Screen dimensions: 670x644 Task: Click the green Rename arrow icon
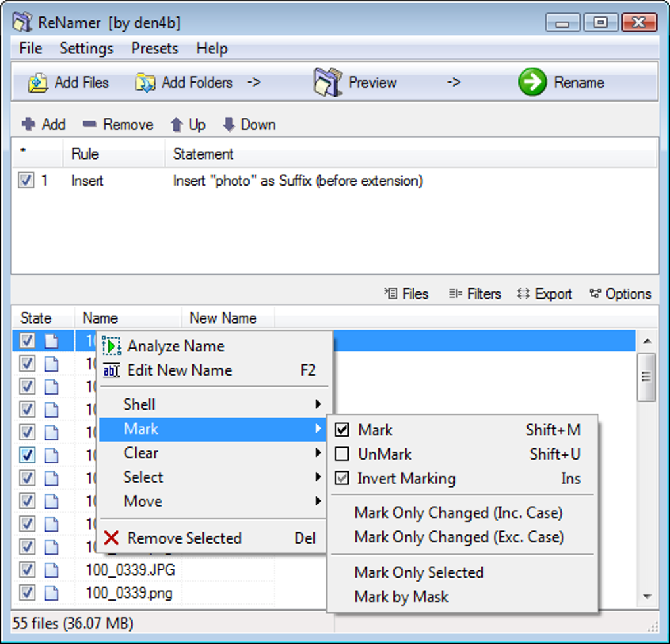[x=532, y=82]
